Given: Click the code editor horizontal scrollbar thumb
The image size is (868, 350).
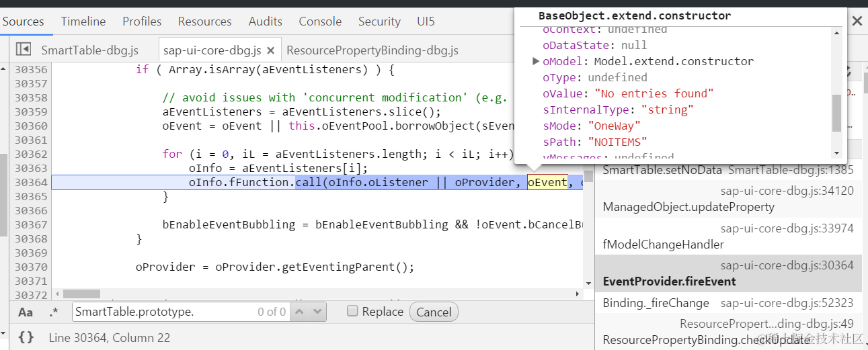Looking at the screenshot, I should [81, 294].
